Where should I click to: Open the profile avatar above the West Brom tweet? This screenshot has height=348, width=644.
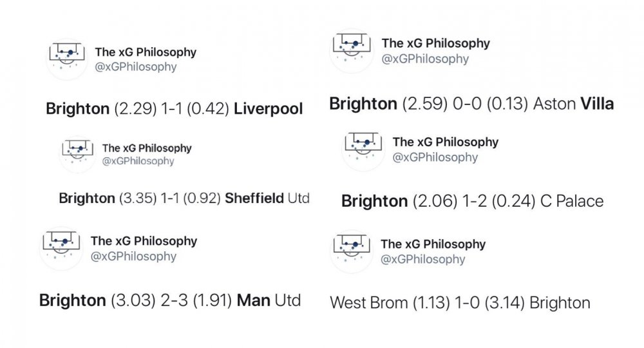pyautogui.click(x=352, y=251)
